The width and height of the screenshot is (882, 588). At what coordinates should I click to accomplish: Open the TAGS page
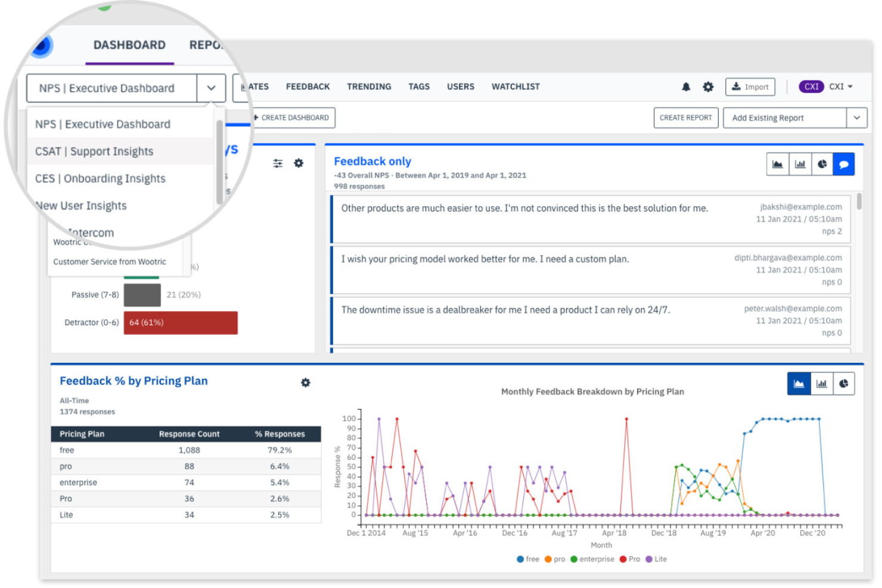419,87
